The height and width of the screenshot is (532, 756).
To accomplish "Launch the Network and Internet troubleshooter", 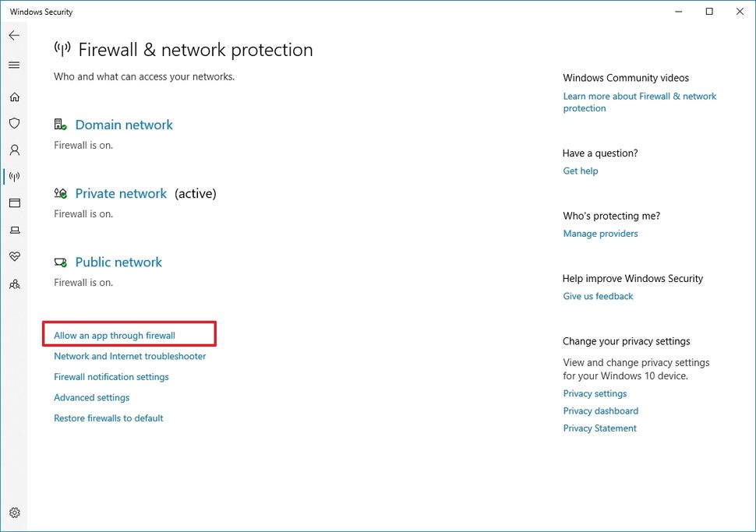I will [x=130, y=356].
